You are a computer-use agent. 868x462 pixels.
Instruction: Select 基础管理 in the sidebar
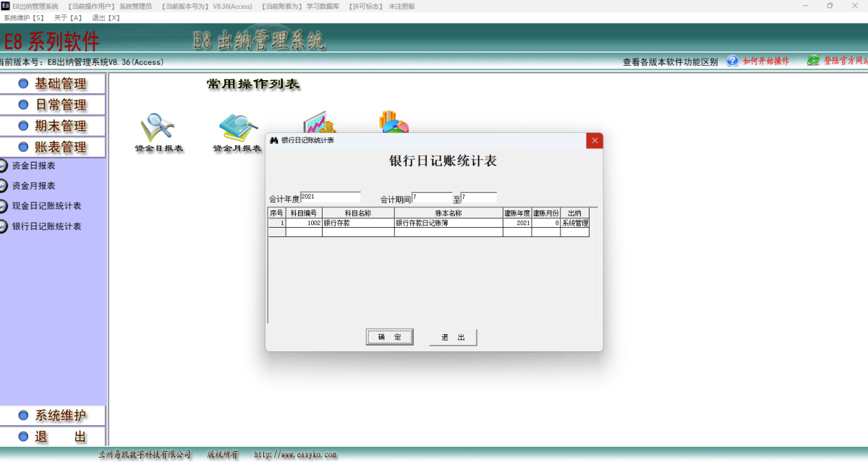coord(54,83)
